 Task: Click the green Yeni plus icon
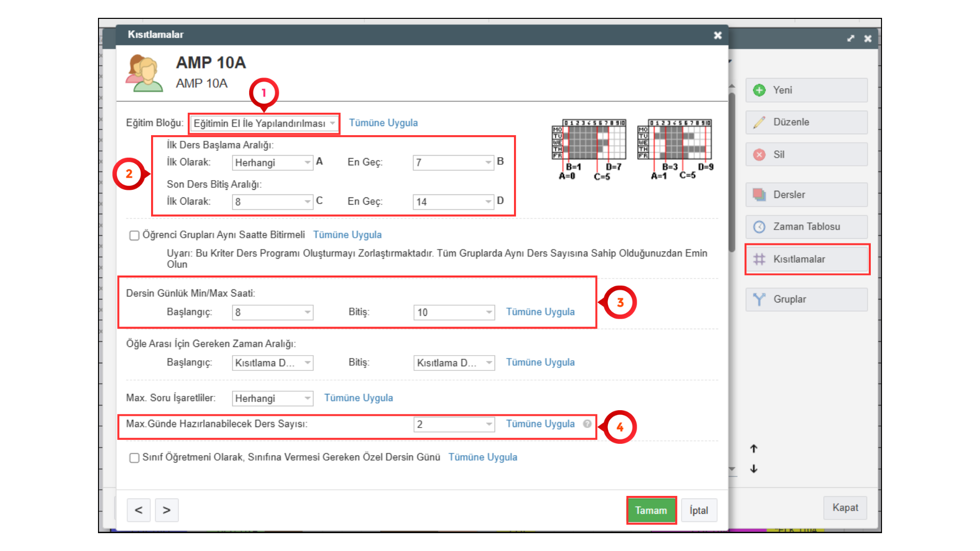pos(759,90)
